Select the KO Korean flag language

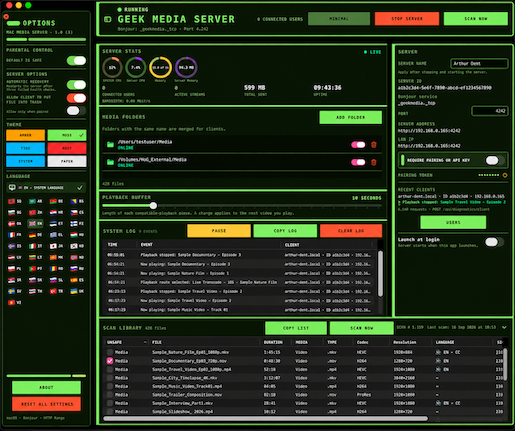77,246
